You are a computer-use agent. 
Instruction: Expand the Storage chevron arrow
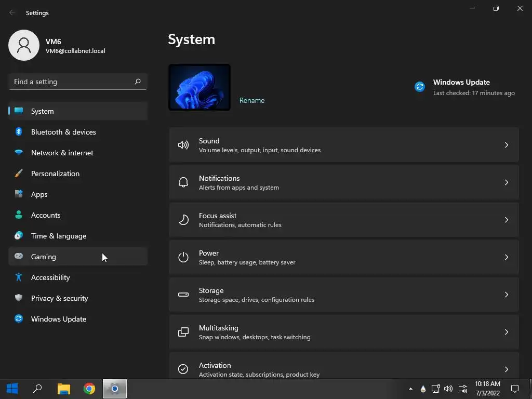[506, 295]
